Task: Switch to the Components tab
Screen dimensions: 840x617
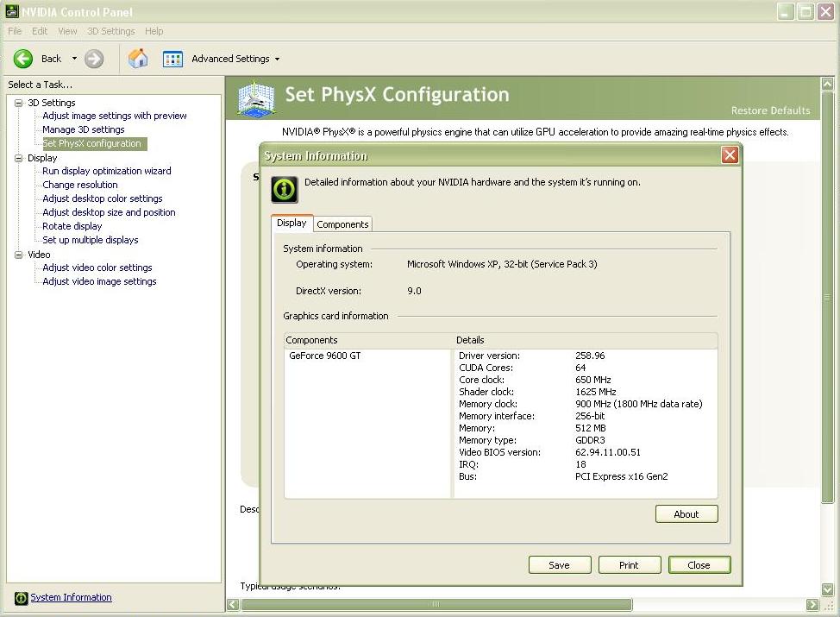Action: pyautogui.click(x=342, y=224)
